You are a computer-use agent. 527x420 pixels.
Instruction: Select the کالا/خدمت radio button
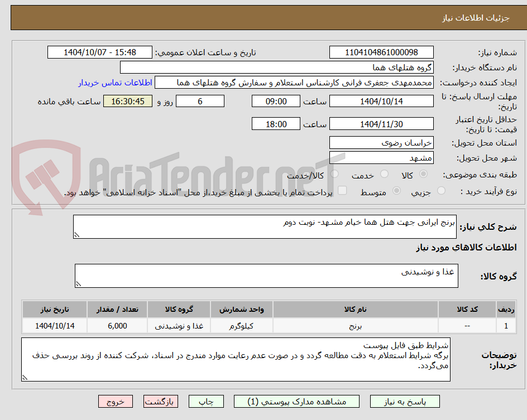tap(334, 174)
